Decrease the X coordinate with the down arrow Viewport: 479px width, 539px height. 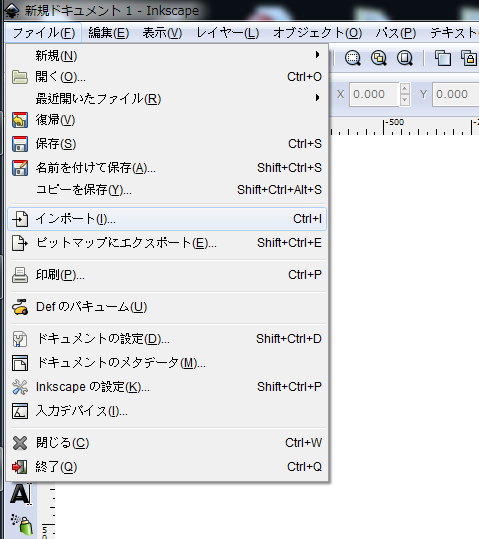tap(405, 100)
